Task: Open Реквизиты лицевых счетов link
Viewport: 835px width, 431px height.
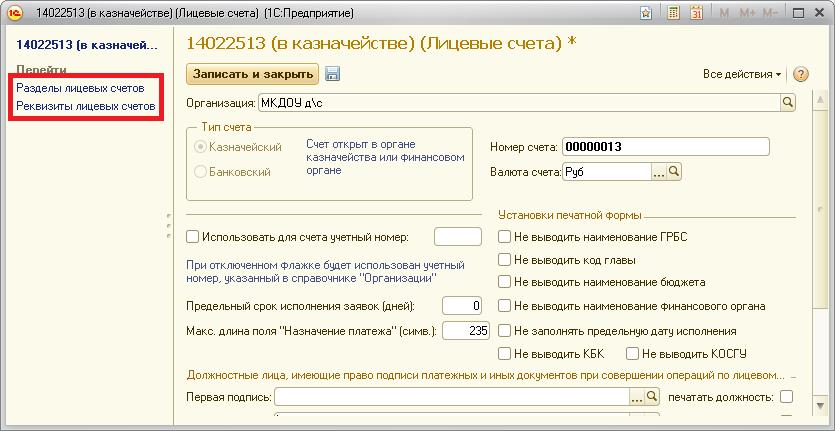Action: click(x=86, y=106)
